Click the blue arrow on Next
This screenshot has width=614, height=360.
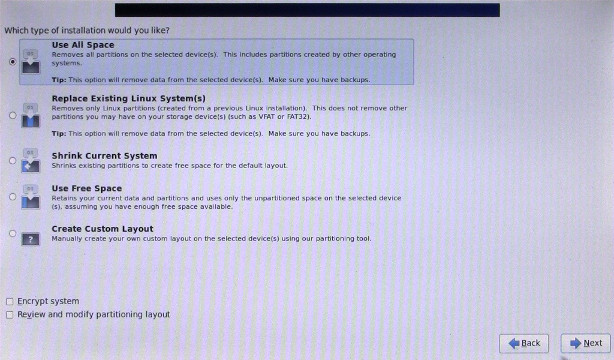[576, 344]
